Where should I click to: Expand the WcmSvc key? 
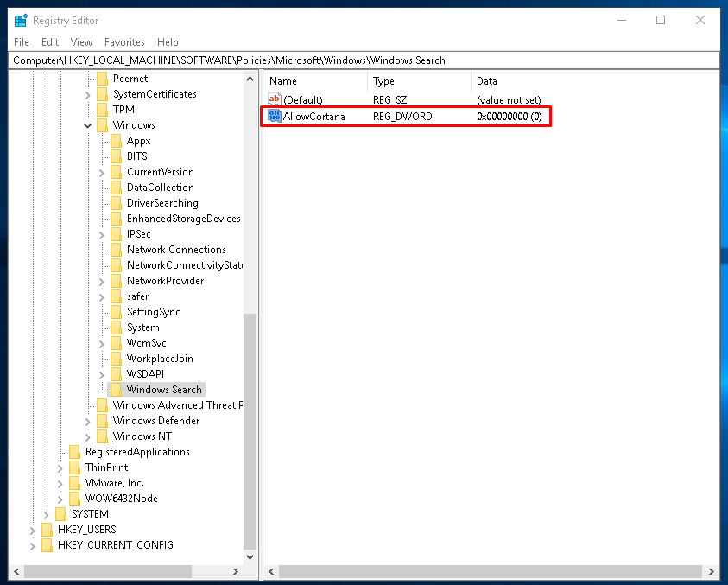coord(102,343)
